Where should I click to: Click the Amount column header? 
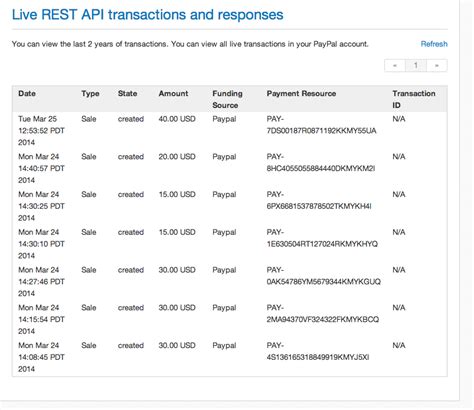pos(173,93)
